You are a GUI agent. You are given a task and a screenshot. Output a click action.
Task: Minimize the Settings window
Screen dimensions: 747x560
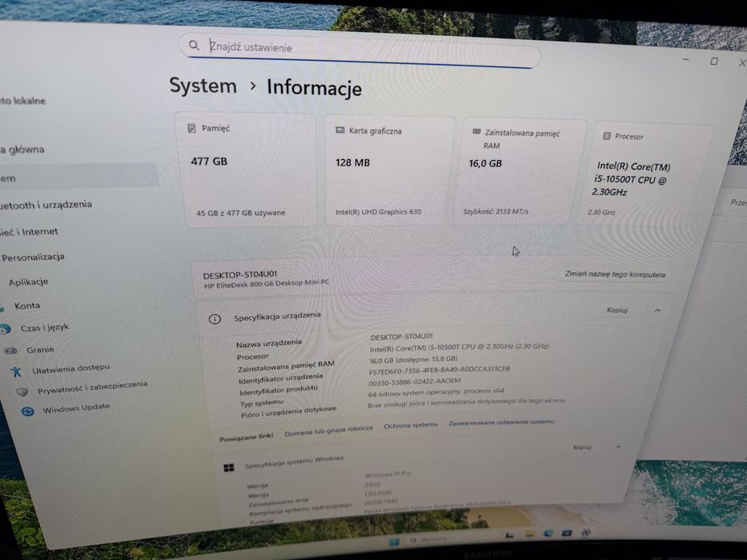coord(685,59)
